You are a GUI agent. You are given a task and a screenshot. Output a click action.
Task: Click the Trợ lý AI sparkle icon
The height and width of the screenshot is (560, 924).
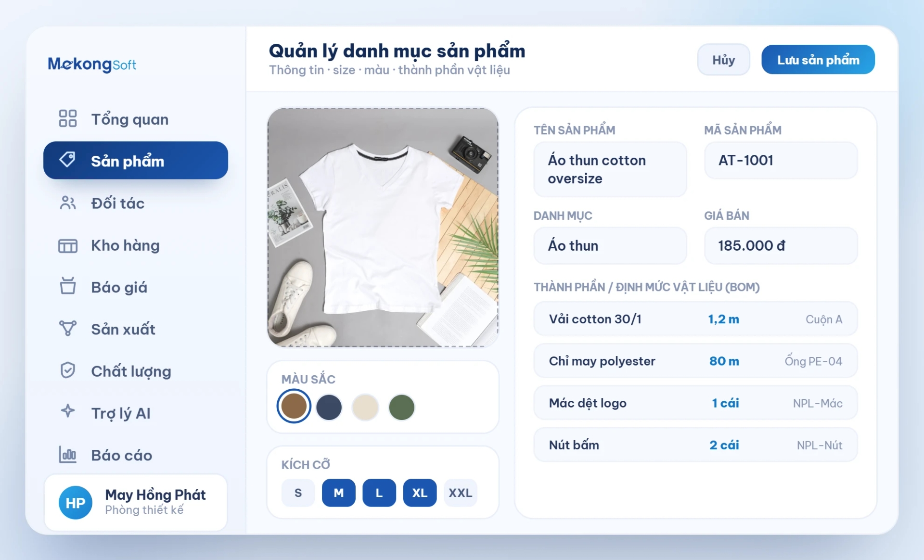67,411
